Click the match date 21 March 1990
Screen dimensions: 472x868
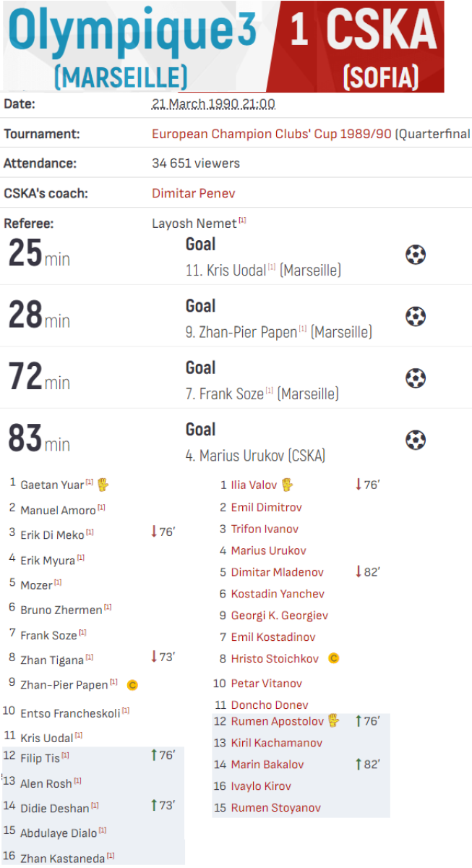(x=213, y=104)
